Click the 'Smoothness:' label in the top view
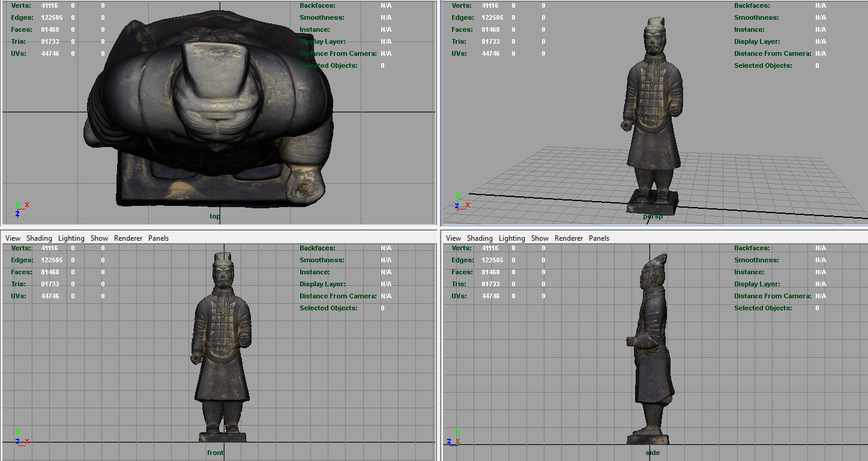 click(322, 17)
